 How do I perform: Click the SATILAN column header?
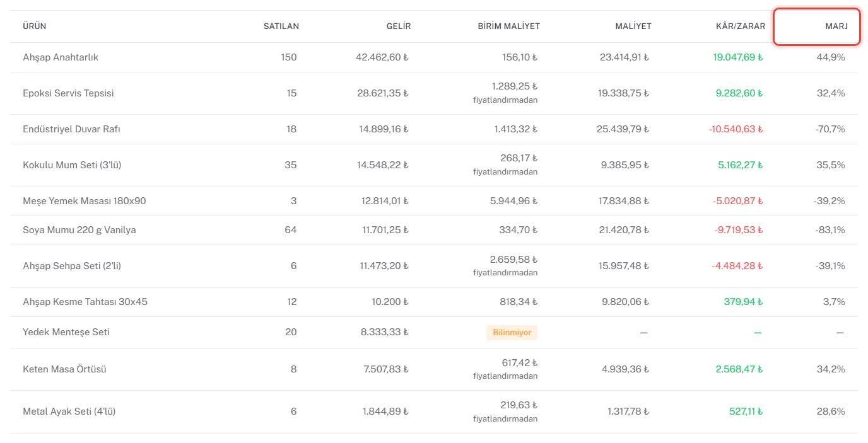(281, 26)
